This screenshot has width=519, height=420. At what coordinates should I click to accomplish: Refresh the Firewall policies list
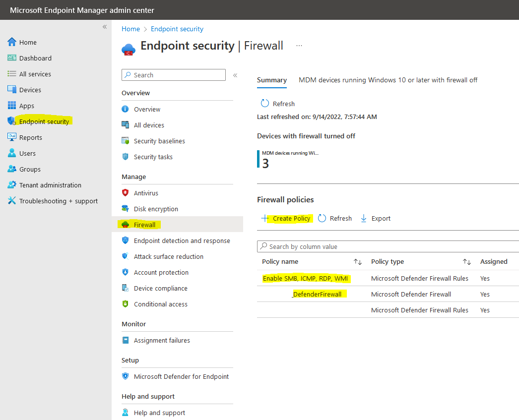coord(334,218)
